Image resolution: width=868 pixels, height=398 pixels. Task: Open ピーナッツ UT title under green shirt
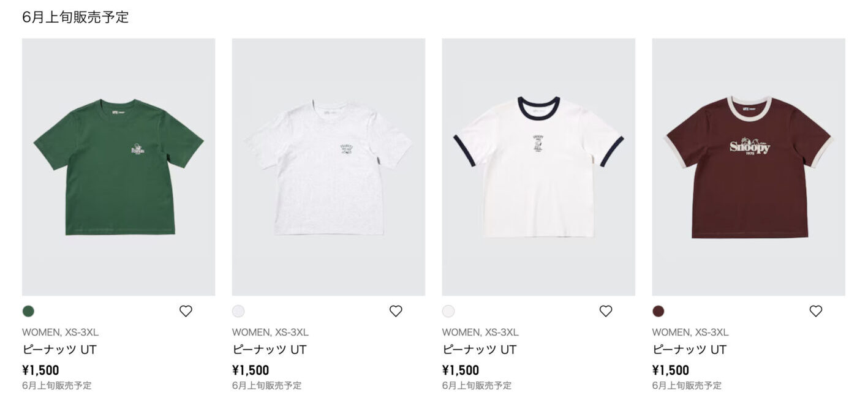pos(59,350)
